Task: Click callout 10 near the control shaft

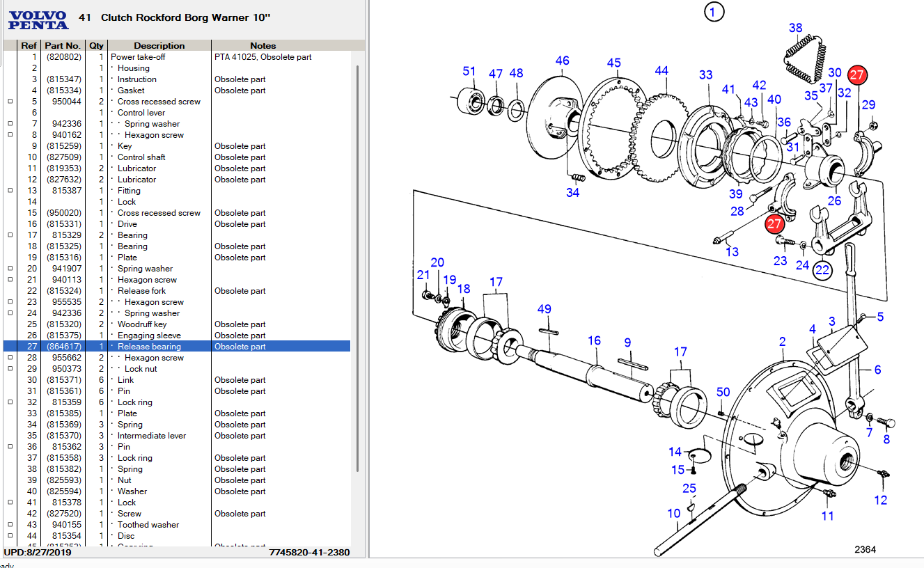Action: [x=673, y=514]
